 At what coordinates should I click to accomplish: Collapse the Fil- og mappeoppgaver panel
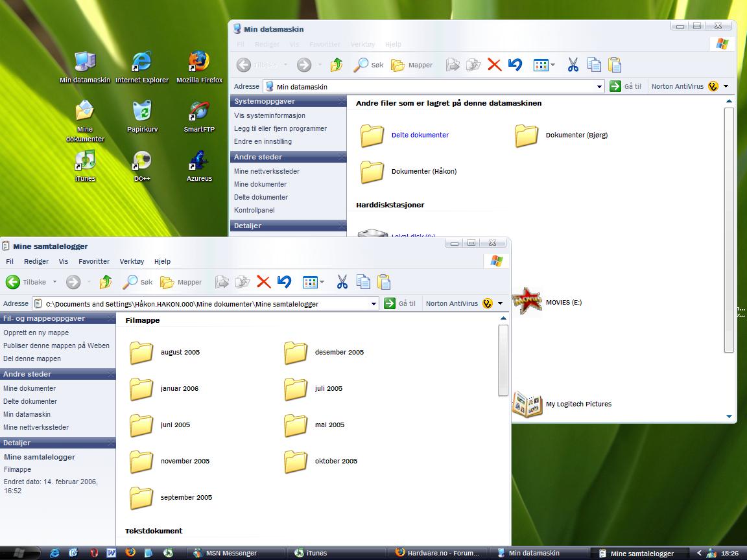point(110,319)
